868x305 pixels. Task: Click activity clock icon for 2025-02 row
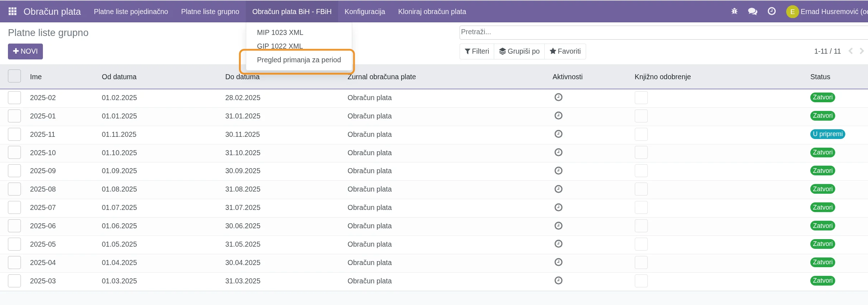558,97
